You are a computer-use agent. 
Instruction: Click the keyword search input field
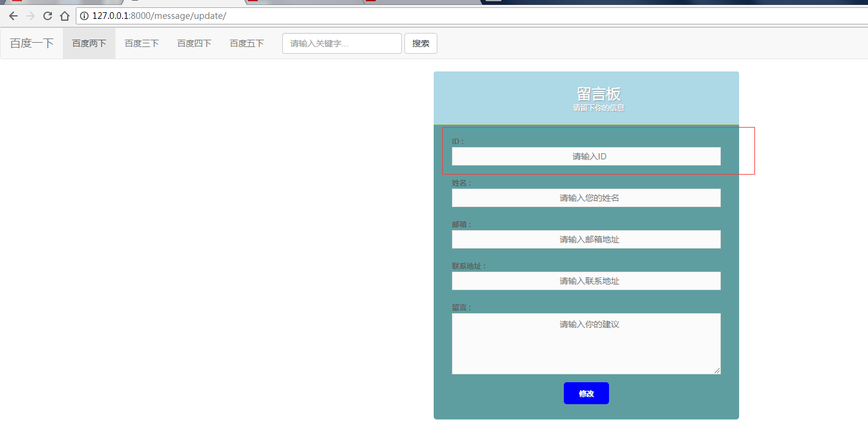point(341,43)
